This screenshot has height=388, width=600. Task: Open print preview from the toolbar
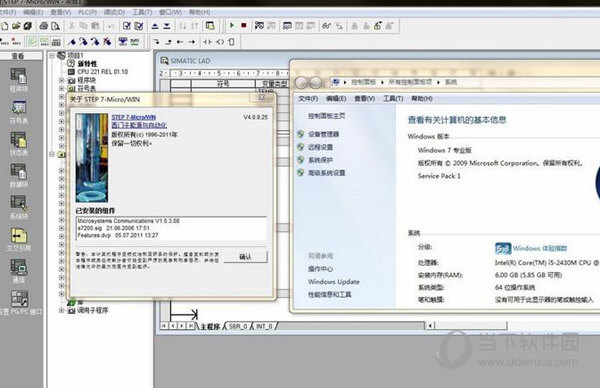click(x=56, y=26)
